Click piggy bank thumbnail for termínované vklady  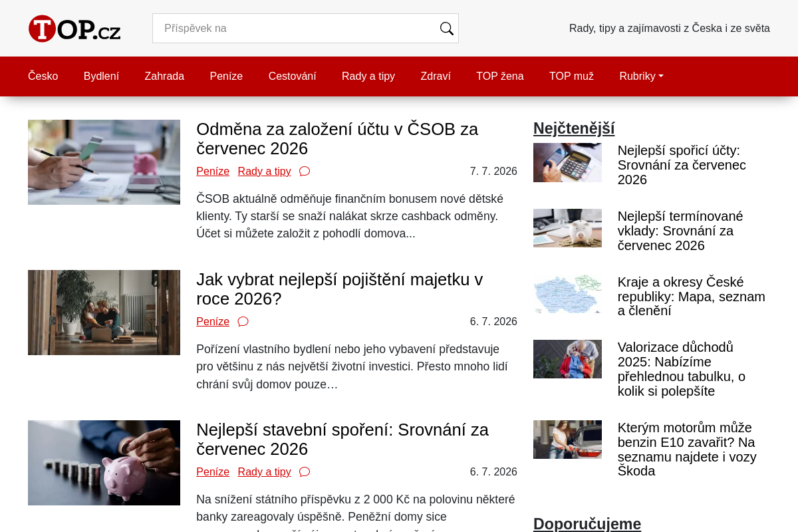pyautogui.click(x=567, y=228)
